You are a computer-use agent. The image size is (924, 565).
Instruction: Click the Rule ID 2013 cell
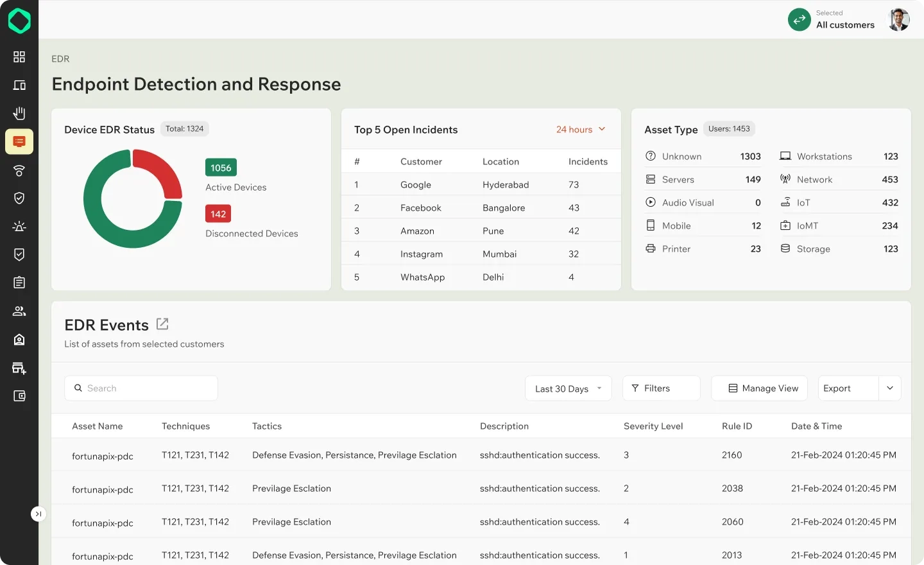[x=732, y=555]
